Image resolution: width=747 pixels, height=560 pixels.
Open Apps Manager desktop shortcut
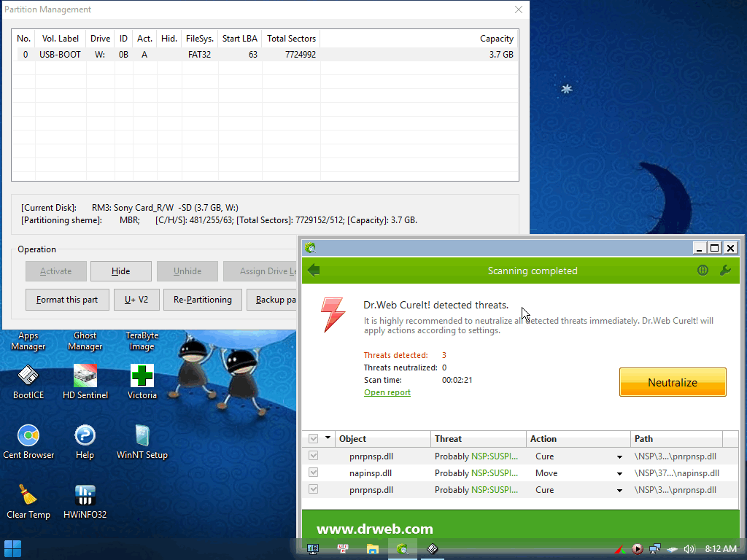(x=28, y=341)
